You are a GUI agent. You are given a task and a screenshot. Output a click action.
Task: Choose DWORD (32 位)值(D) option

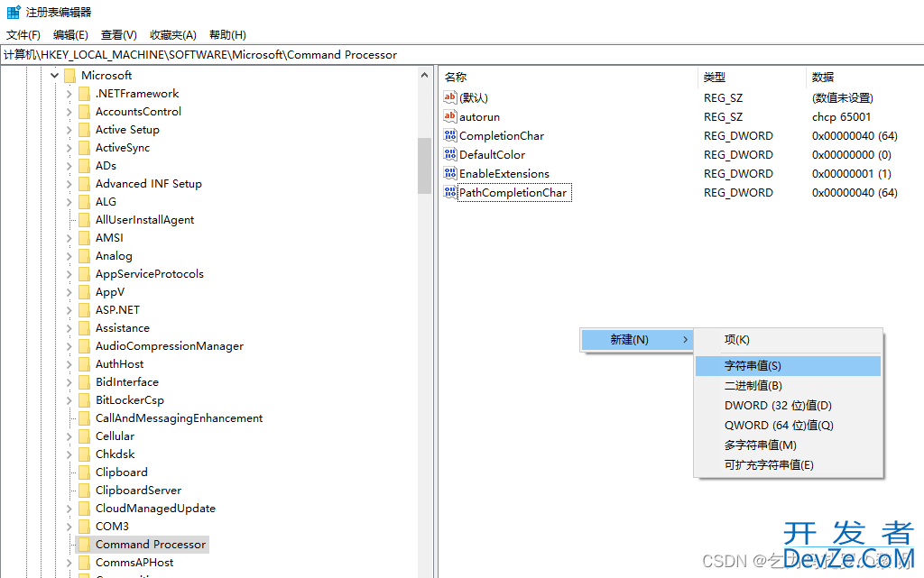(788, 406)
